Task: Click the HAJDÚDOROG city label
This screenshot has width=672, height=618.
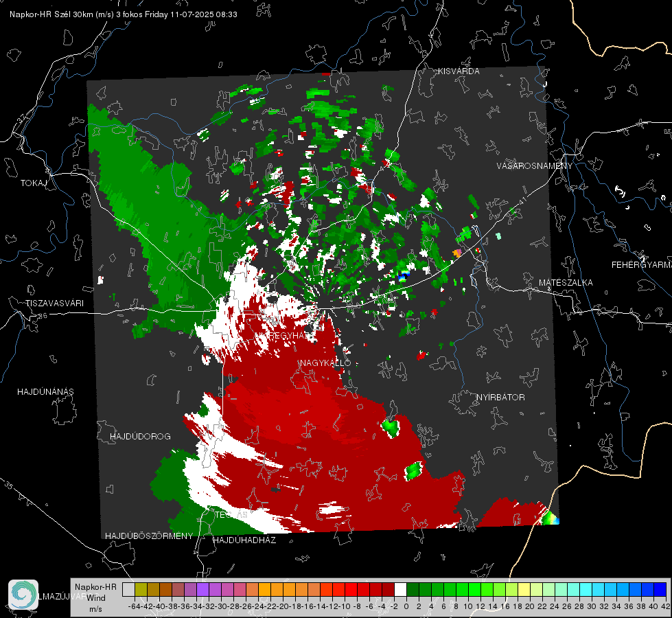Action: [x=140, y=436]
